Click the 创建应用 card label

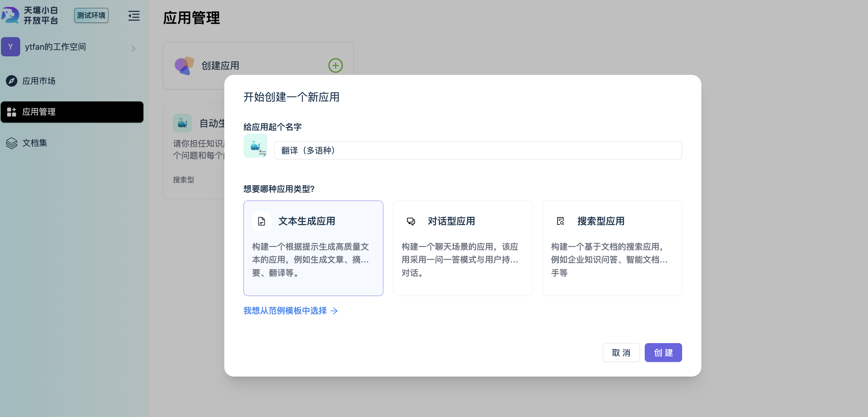click(x=220, y=66)
